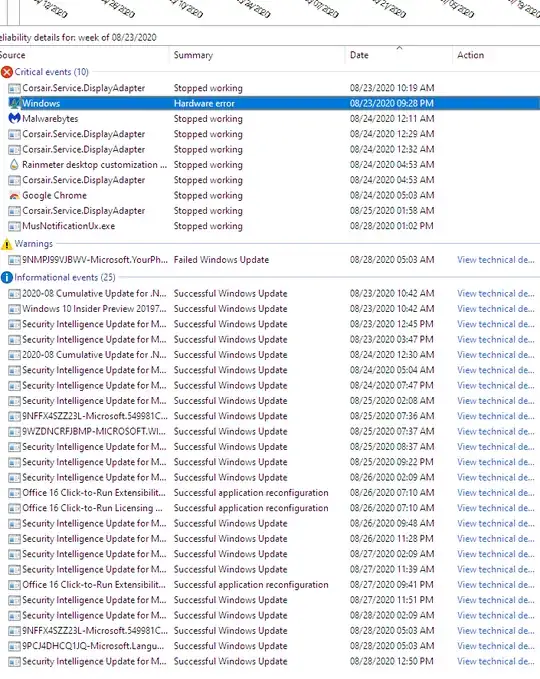Click the yellow Warnings triangle icon
This screenshot has height=679, width=540.
[x=6, y=244]
